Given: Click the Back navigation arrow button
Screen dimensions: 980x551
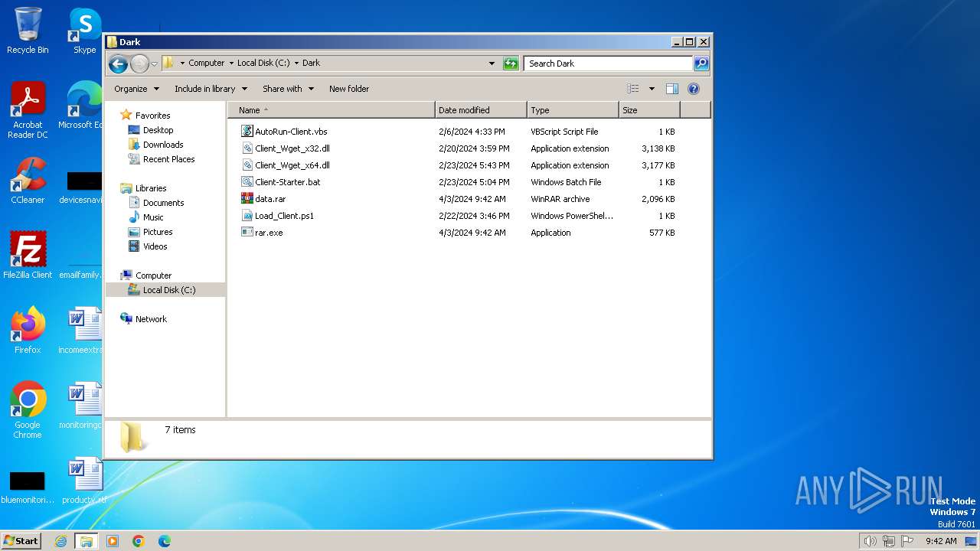Looking at the screenshot, I should pos(118,64).
